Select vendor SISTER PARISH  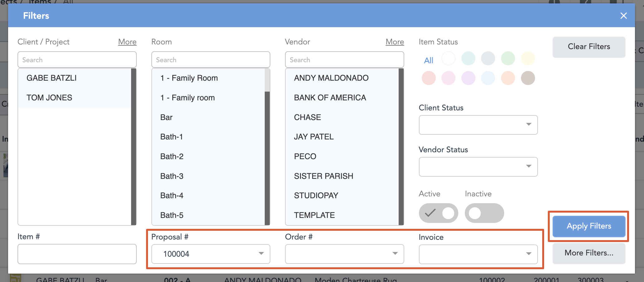click(x=342, y=176)
